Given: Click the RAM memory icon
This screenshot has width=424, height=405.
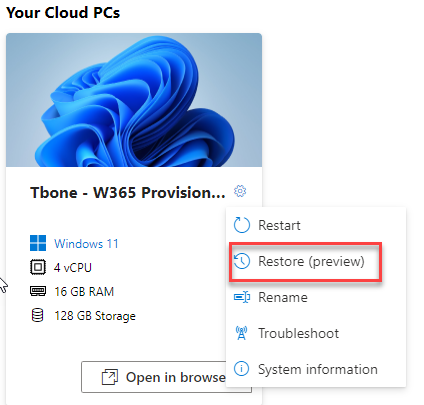Looking at the screenshot, I should pyautogui.click(x=38, y=291).
